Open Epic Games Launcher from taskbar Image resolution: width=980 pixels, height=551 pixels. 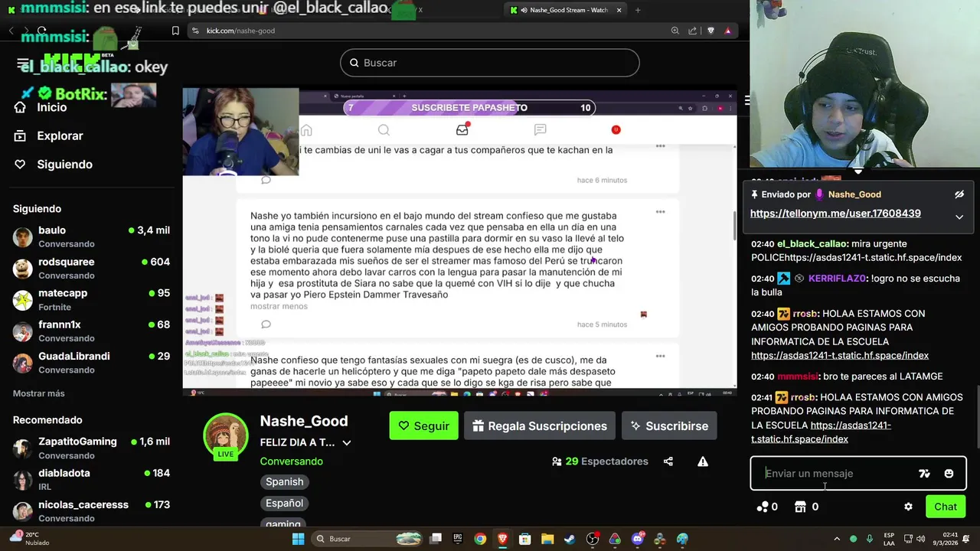[458, 539]
